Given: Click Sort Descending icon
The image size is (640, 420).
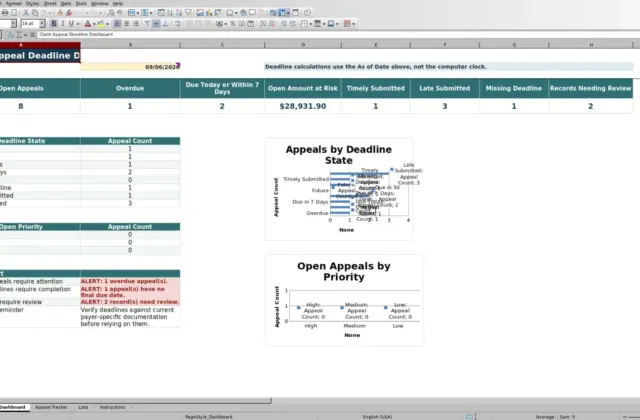Looking at the screenshot, I should point(179,13).
